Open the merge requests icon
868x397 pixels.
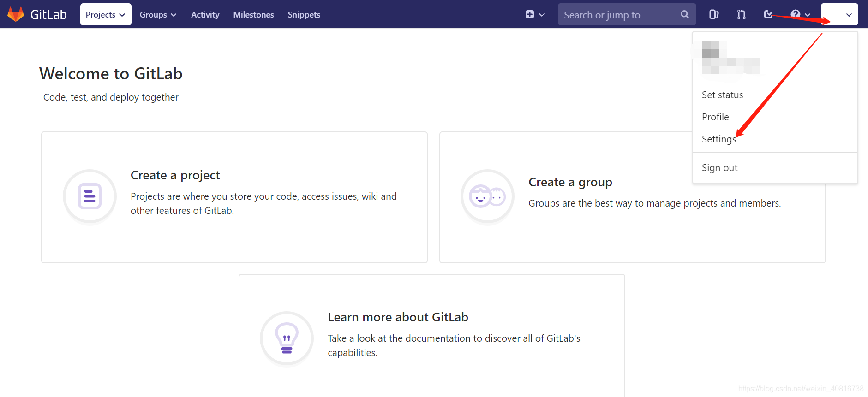(742, 14)
